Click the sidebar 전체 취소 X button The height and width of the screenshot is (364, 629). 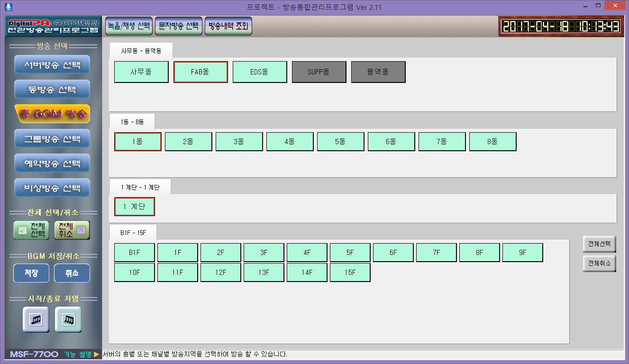[x=72, y=230]
